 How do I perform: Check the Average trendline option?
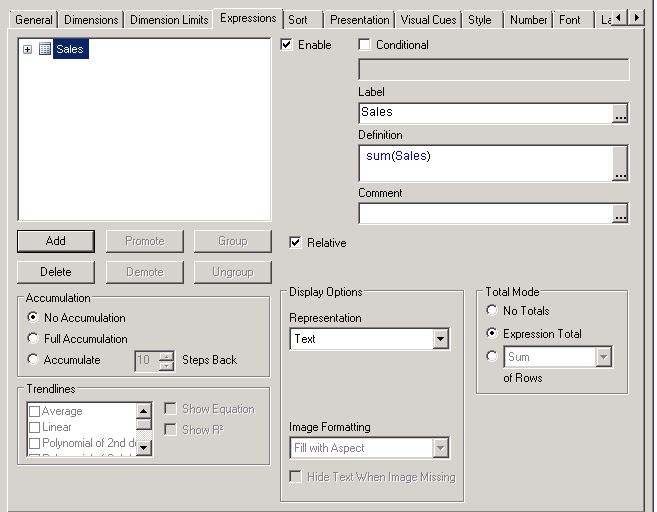[34, 411]
